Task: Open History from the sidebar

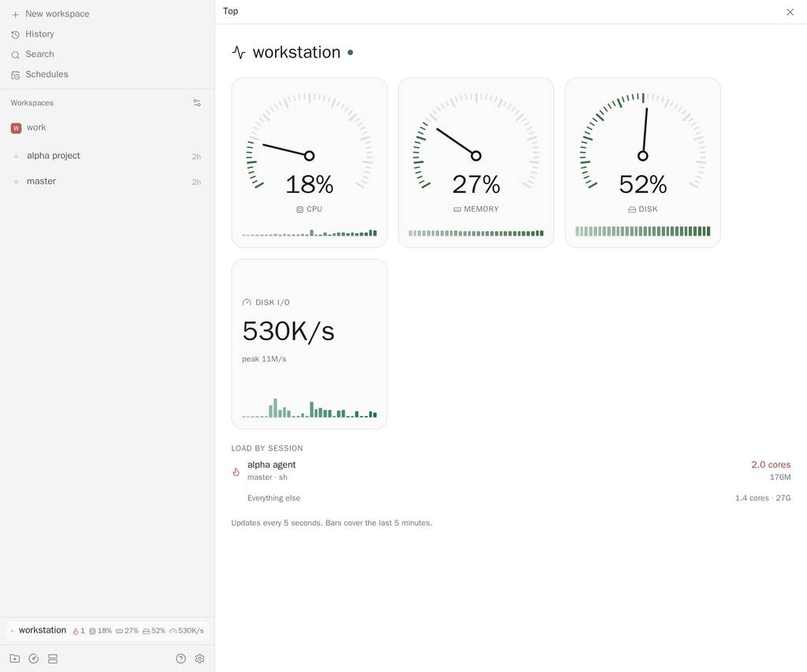Action: tap(39, 34)
